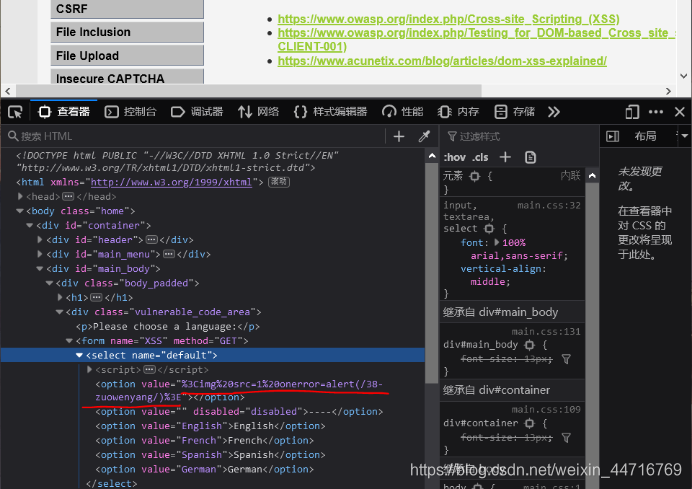Open the Debugger (调试器) tab
Screen dimensions: 692x489
coord(197,112)
